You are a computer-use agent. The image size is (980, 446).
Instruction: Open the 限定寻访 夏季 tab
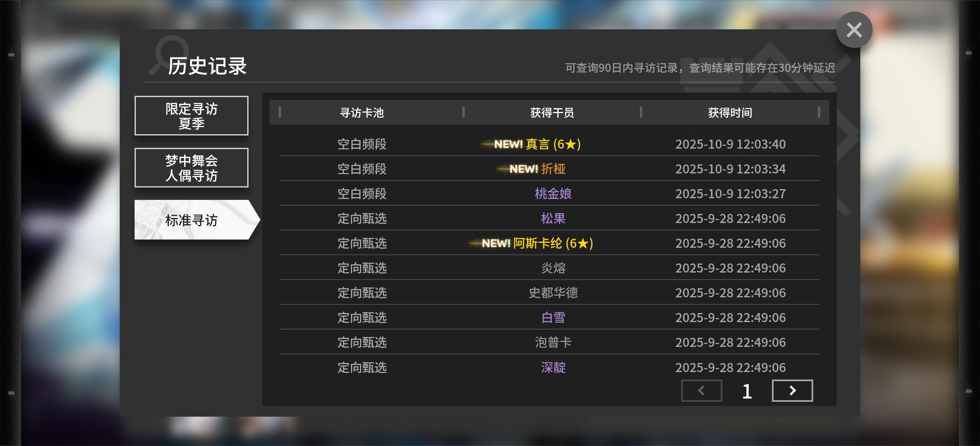[191, 116]
